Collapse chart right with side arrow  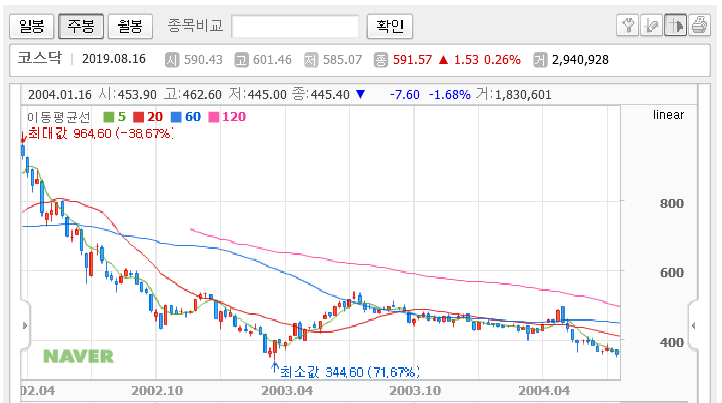(693, 326)
